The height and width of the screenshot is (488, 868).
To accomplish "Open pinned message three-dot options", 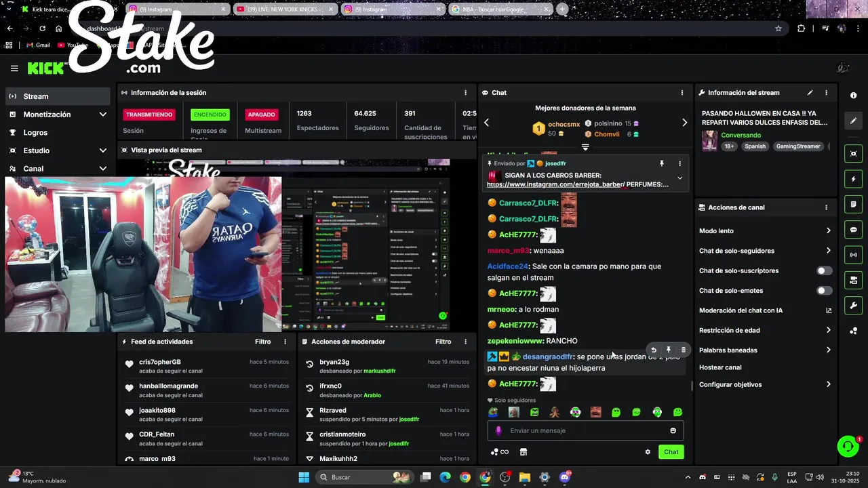I will coord(679,163).
